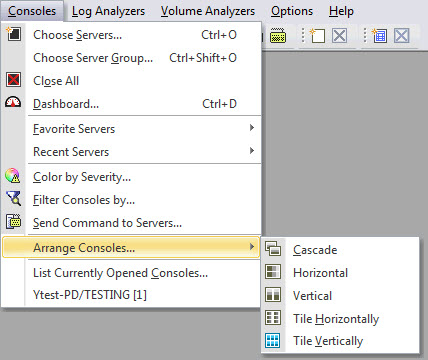Click the Cascade arrangement icon

[x=273, y=249]
